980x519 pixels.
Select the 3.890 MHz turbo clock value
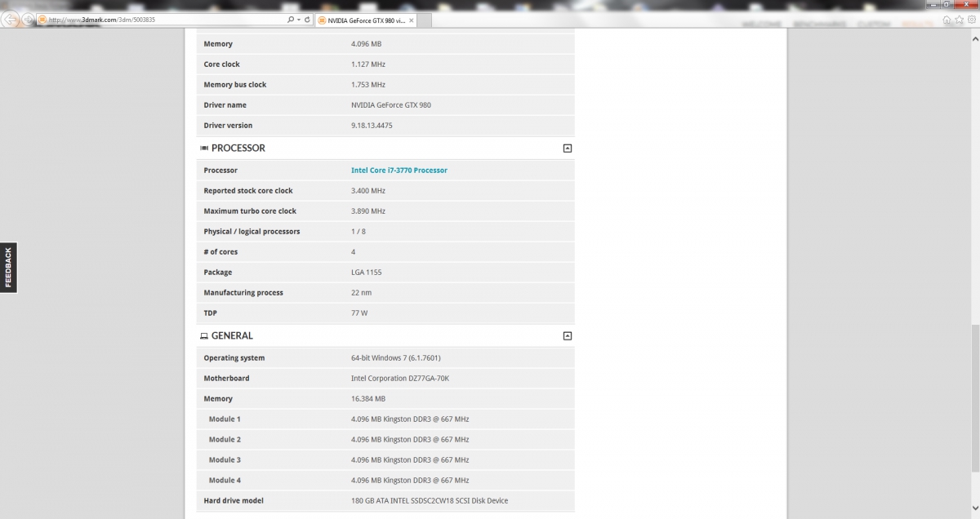(368, 211)
